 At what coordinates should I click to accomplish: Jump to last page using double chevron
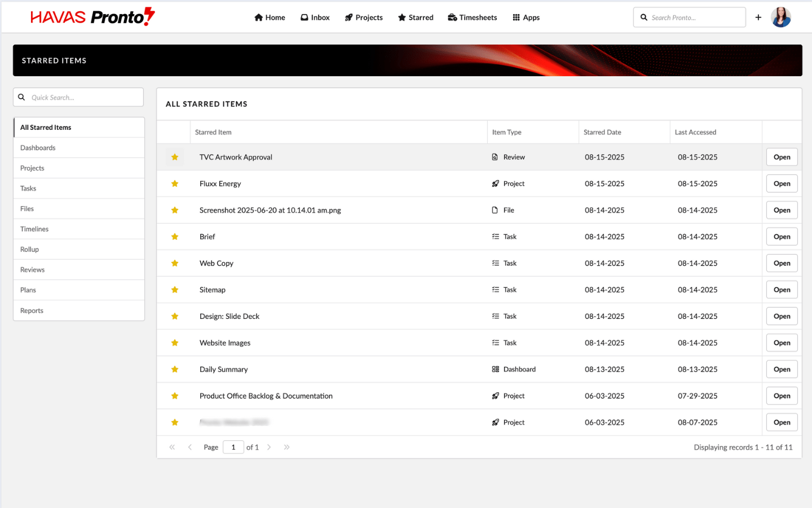(x=286, y=447)
